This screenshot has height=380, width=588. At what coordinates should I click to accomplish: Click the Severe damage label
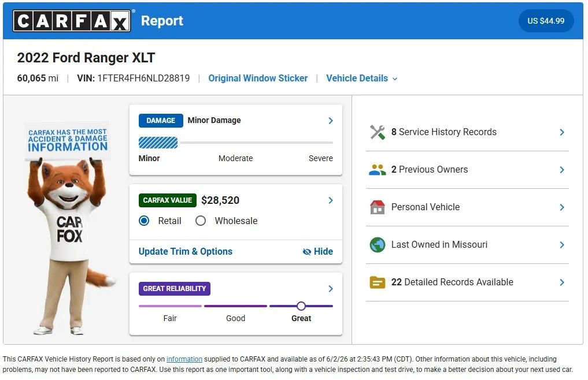[x=321, y=158]
